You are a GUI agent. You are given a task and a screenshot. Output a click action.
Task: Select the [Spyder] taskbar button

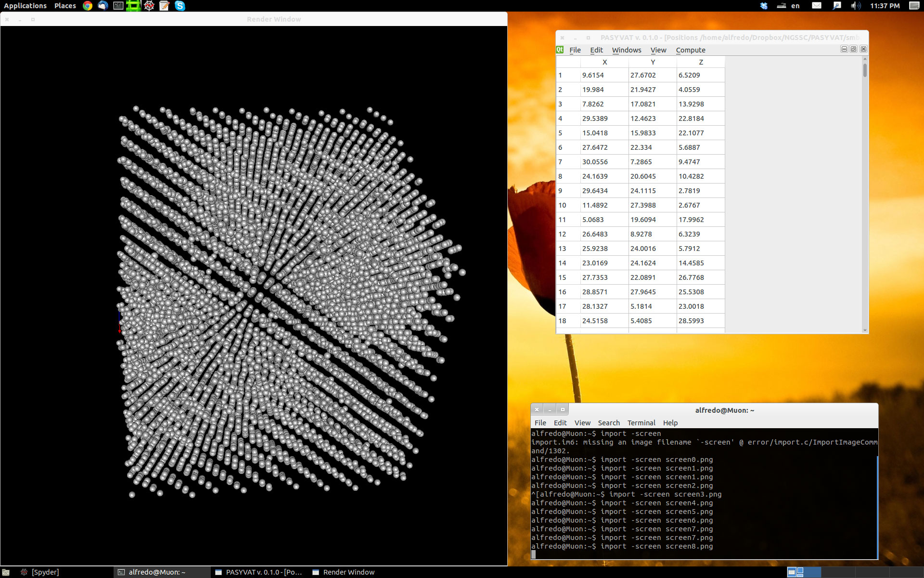click(x=45, y=572)
